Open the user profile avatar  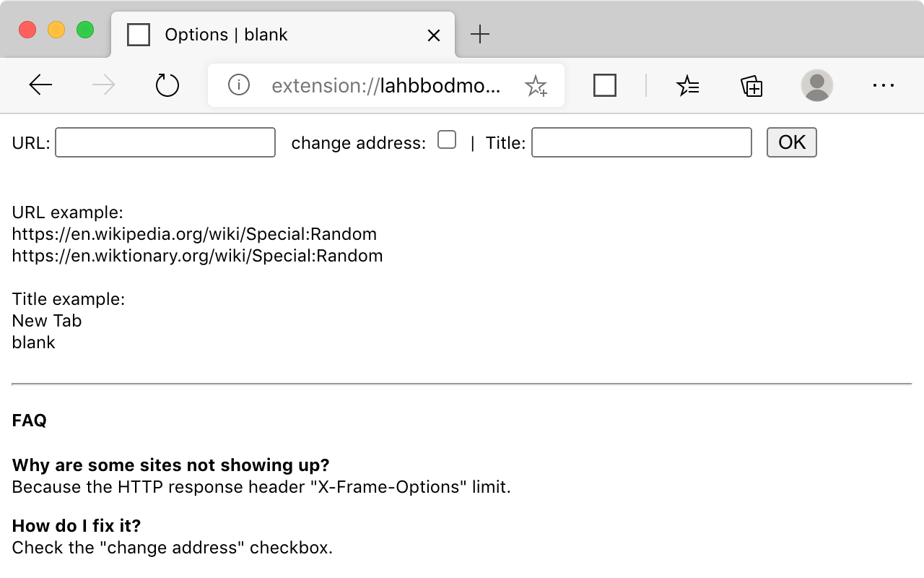(816, 85)
